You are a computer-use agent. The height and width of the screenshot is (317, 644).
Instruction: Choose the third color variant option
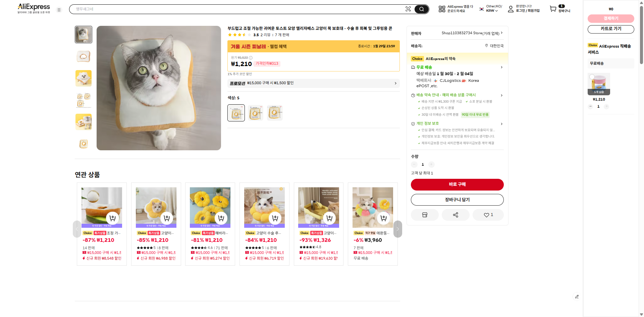tap(275, 113)
